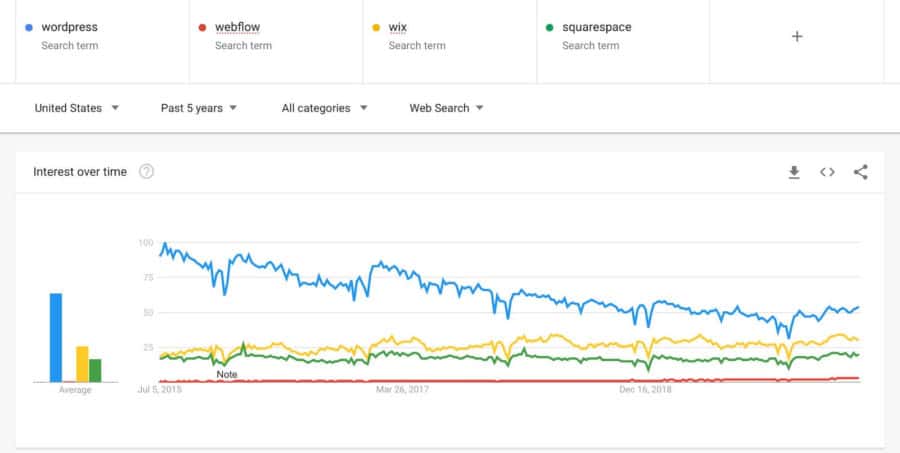Open the help icon beside Interest over time

(146, 172)
